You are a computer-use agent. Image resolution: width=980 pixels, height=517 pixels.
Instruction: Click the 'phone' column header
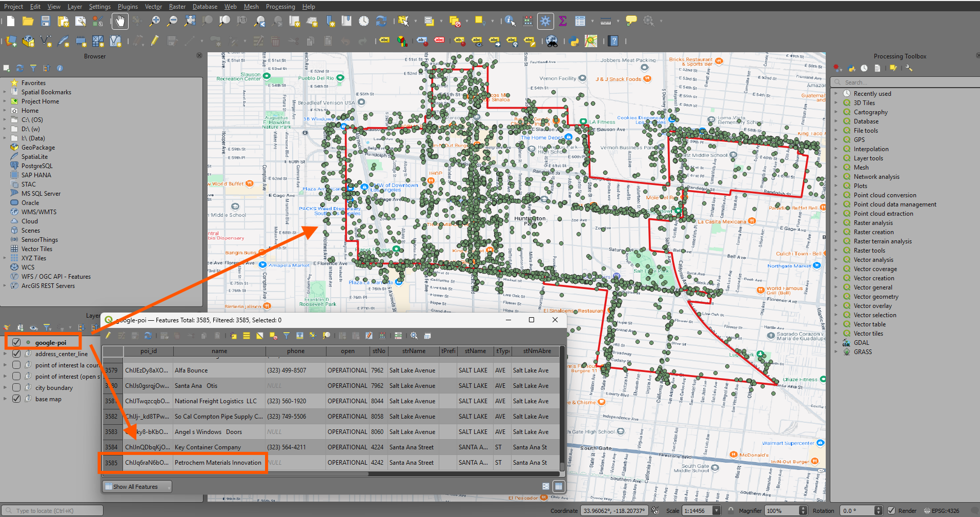(296, 351)
